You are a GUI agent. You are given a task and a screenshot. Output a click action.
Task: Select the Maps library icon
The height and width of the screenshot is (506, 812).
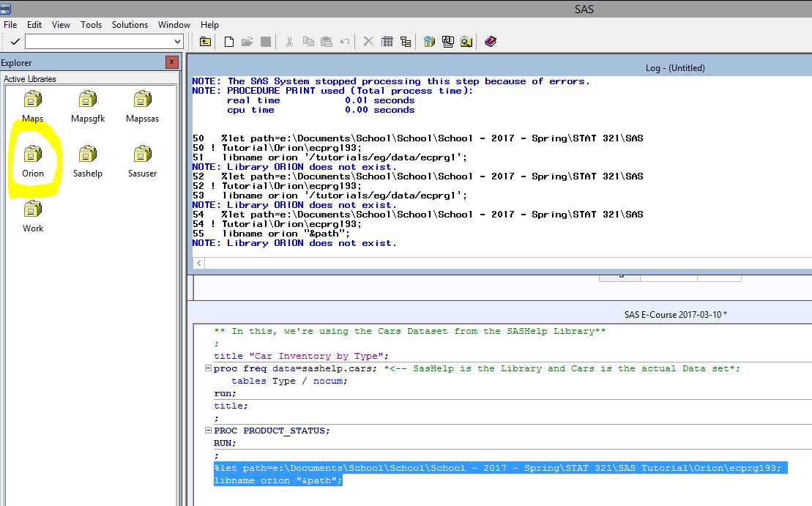(x=34, y=99)
